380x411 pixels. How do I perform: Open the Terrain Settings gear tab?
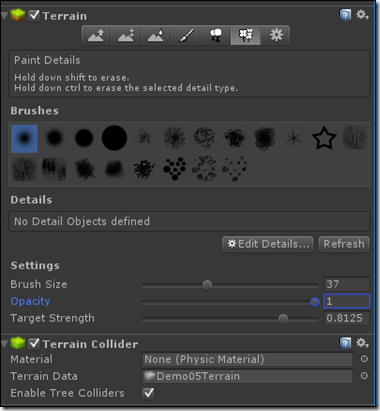(x=276, y=35)
